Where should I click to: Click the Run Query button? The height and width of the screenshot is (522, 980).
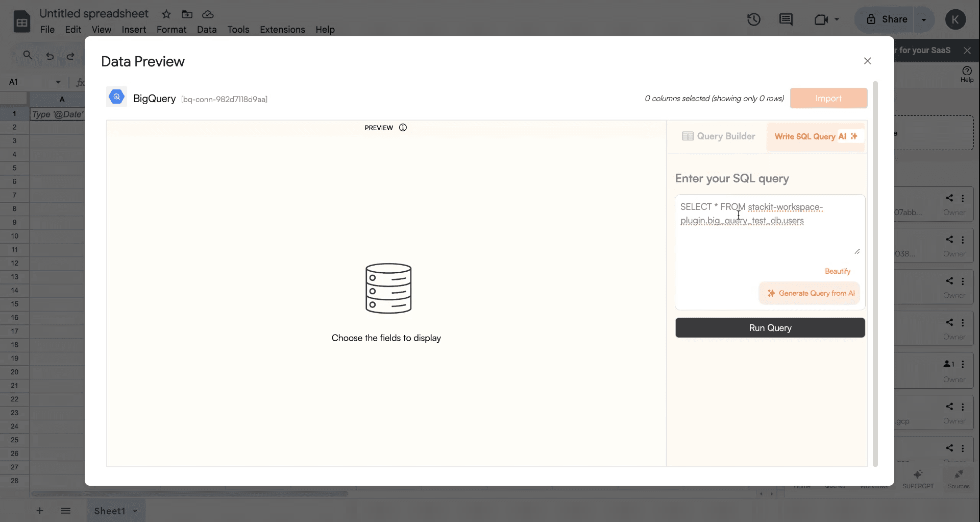pos(770,328)
